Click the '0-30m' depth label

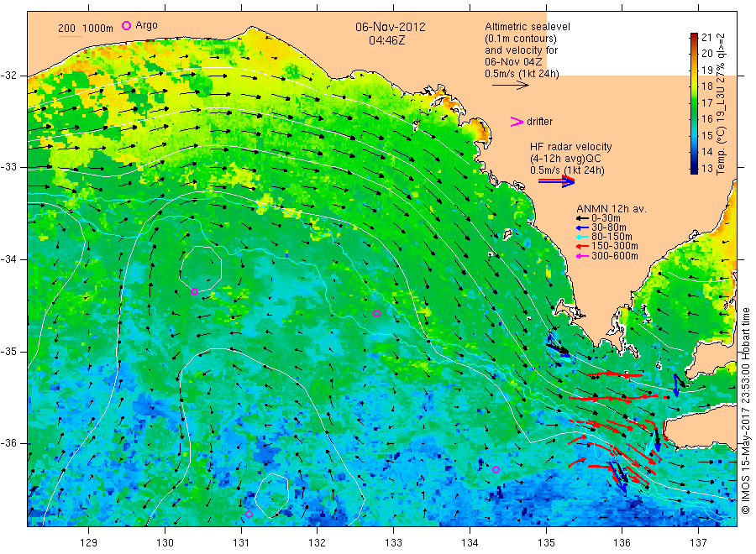606,218
